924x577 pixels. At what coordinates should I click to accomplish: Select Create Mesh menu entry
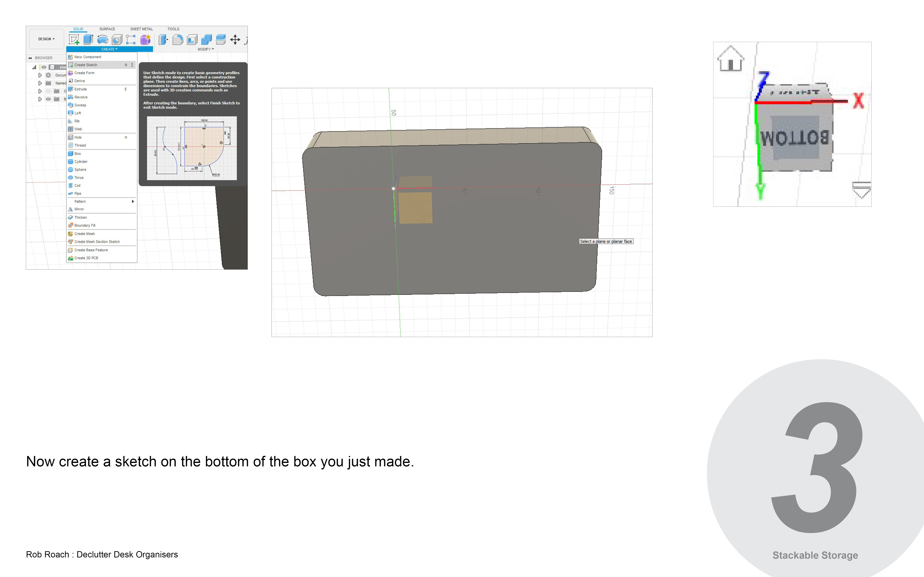[x=102, y=234]
